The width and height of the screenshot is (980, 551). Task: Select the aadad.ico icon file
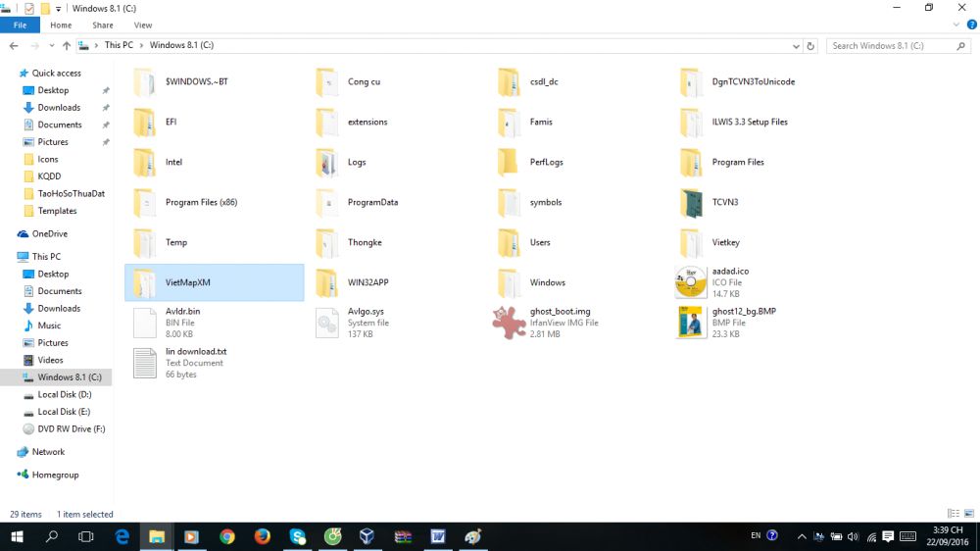click(691, 282)
